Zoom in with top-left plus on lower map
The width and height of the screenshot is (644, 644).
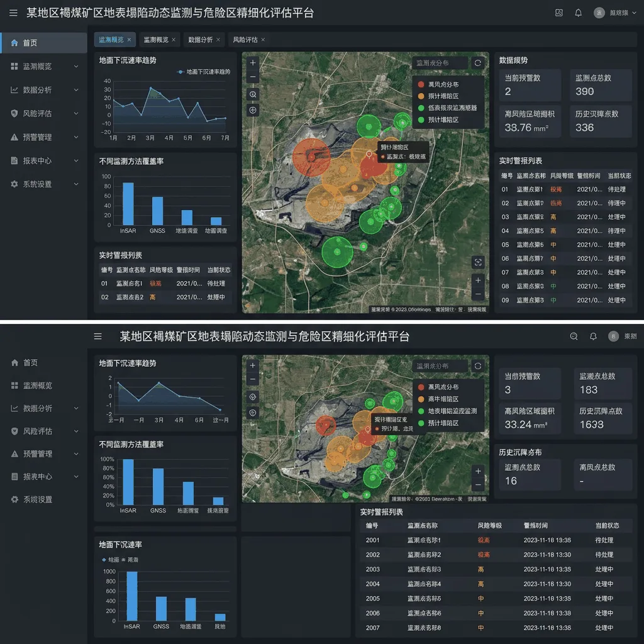tap(253, 365)
